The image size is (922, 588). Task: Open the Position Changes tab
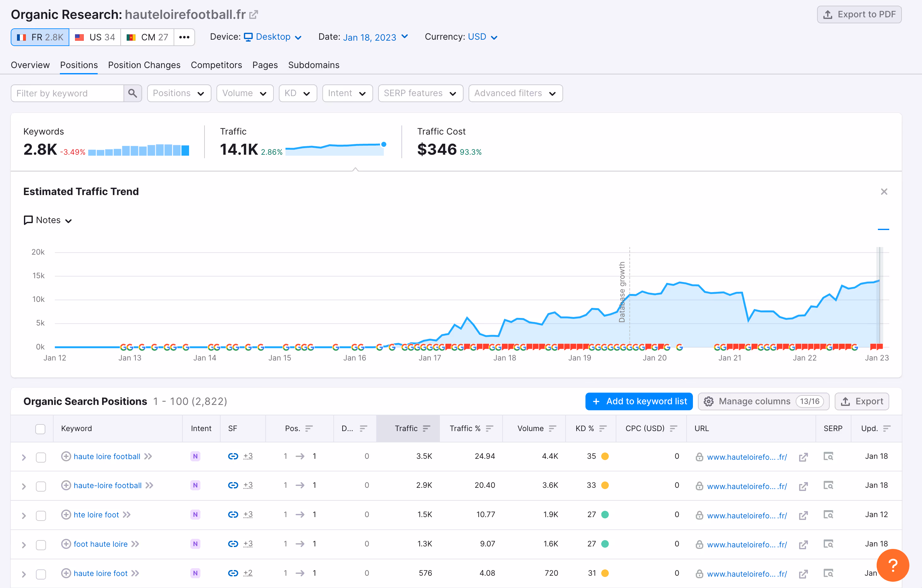[x=144, y=65]
